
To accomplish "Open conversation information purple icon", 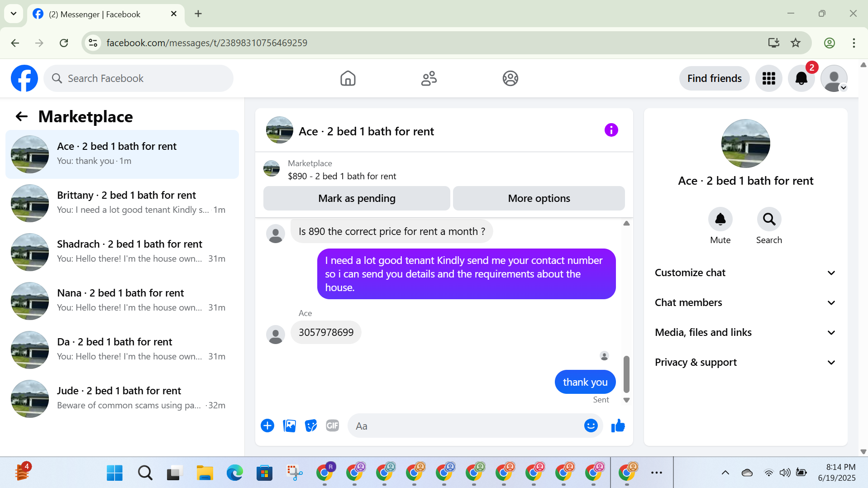I will tap(611, 130).
